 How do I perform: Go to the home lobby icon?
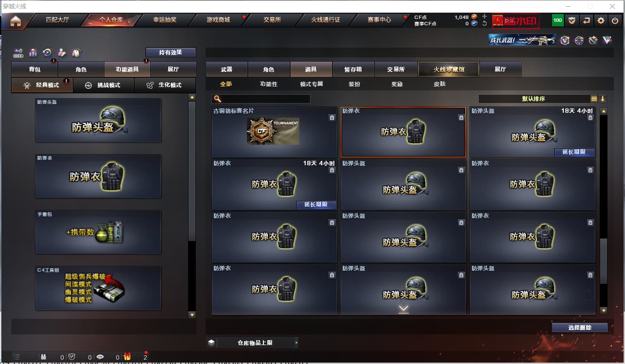point(16,21)
